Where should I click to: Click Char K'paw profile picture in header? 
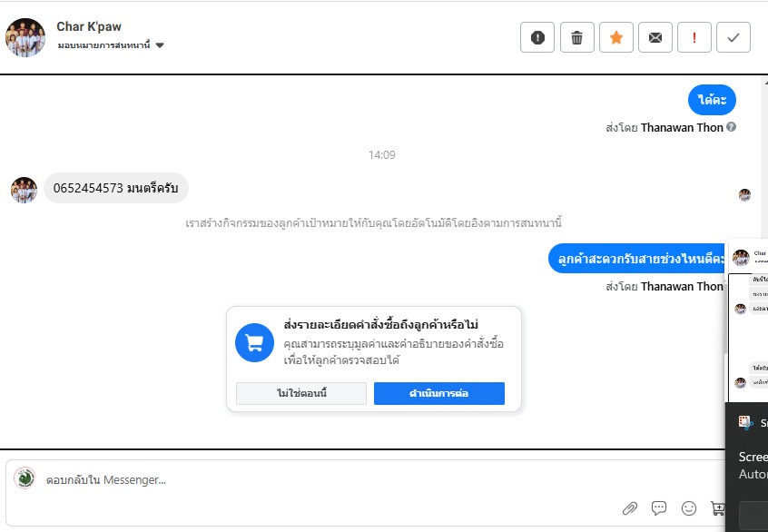pyautogui.click(x=25, y=37)
